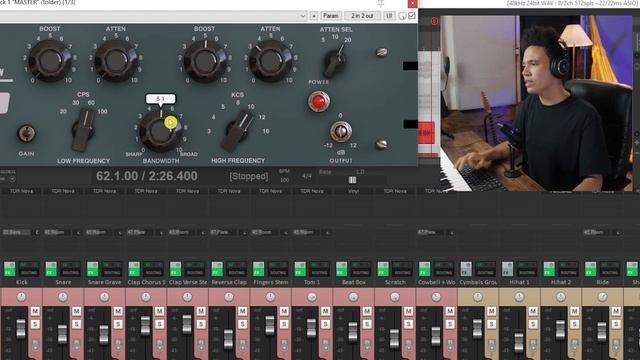The height and width of the screenshot is (360, 640).
Task: Solo the Clap Verse track
Action: pyautogui.click(x=201, y=324)
